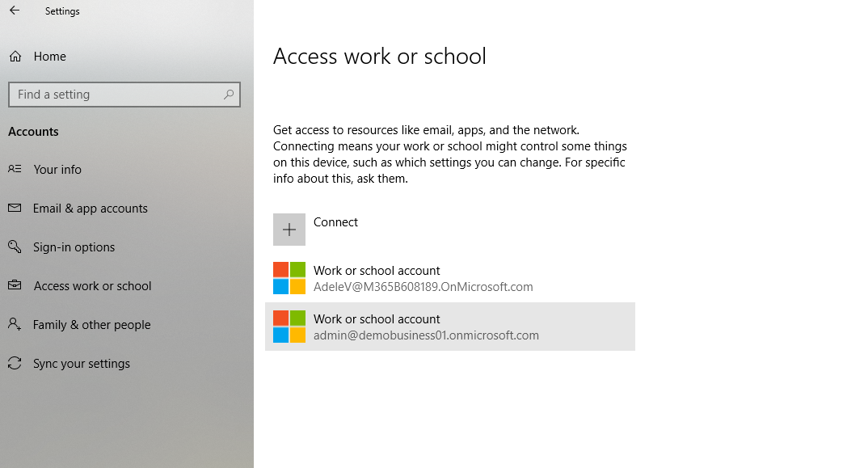This screenshot has width=868, height=468.
Task: Focus the Find a setting search box
Action: pyautogui.click(x=124, y=95)
